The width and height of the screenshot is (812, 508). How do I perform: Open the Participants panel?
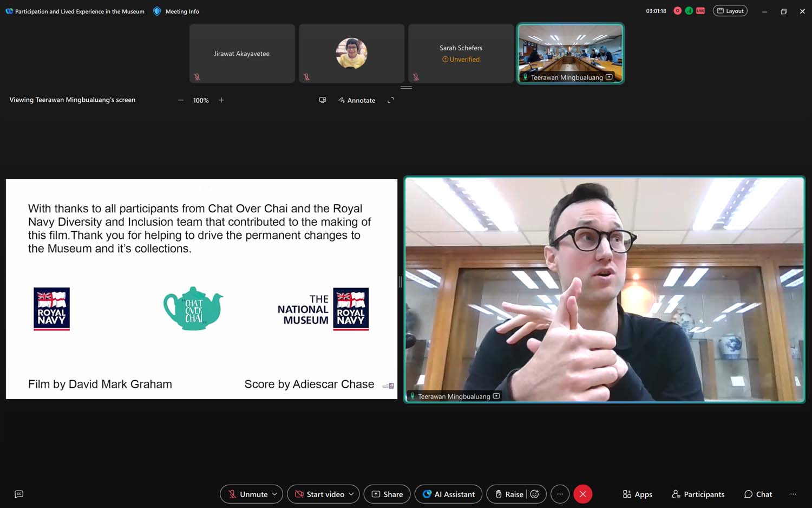click(x=698, y=494)
